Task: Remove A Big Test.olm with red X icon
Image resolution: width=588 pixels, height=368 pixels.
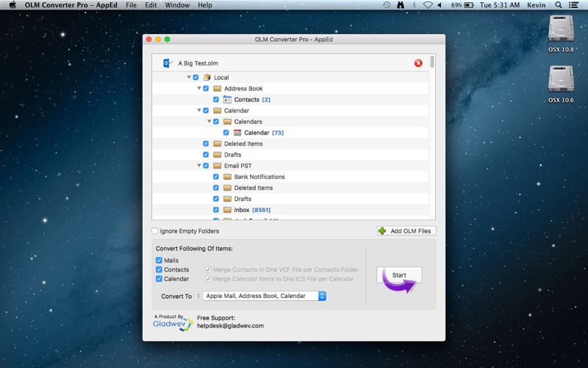Action: (x=418, y=63)
